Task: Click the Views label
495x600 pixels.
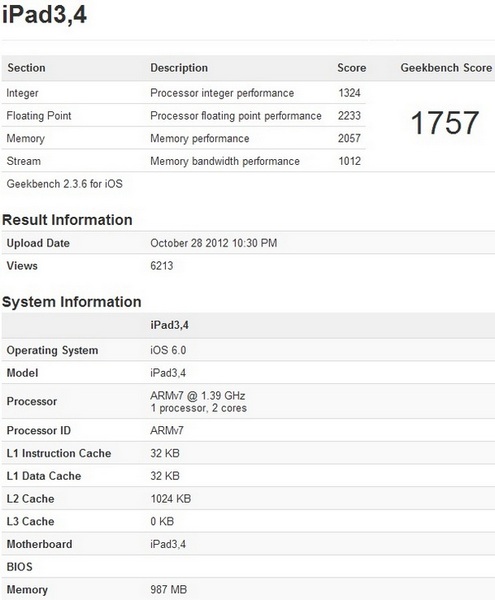Action: (x=22, y=266)
